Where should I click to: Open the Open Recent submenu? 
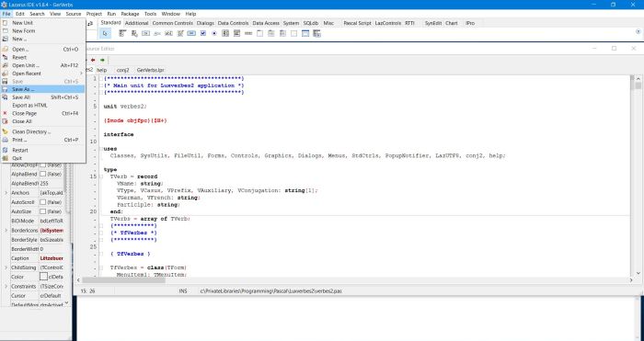(x=42, y=74)
